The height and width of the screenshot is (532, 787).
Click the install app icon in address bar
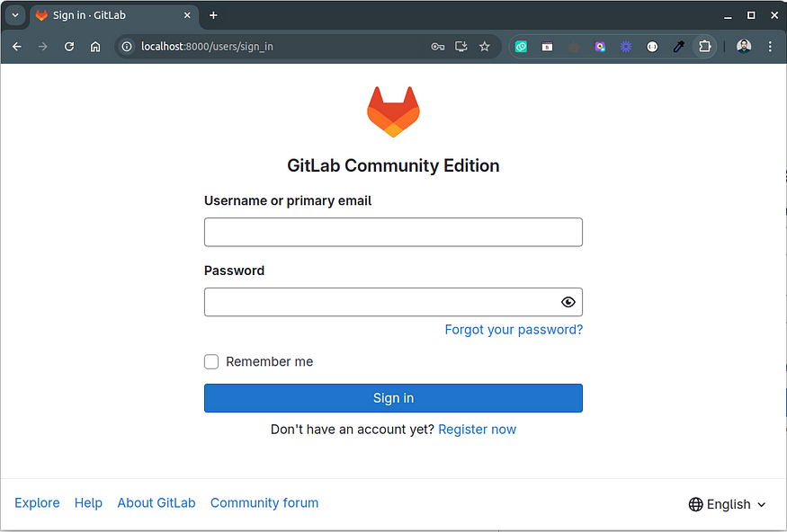(x=461, y=47)
